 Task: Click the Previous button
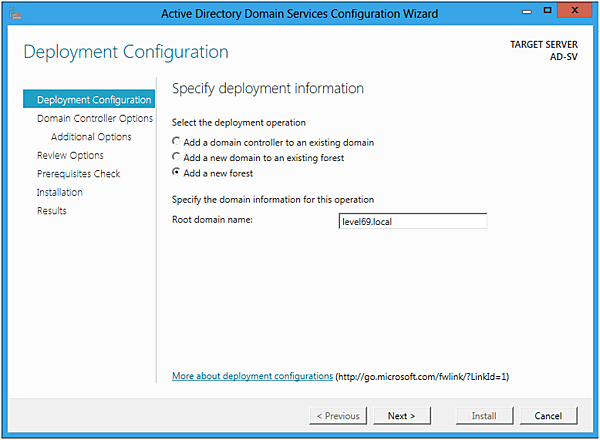[x=338, y=415]
